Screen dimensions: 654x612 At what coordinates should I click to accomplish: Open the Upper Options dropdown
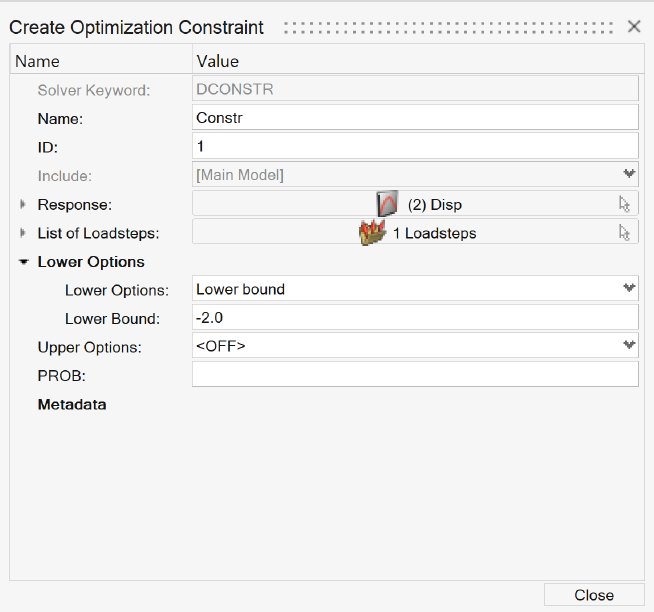(x=629, y=346)
